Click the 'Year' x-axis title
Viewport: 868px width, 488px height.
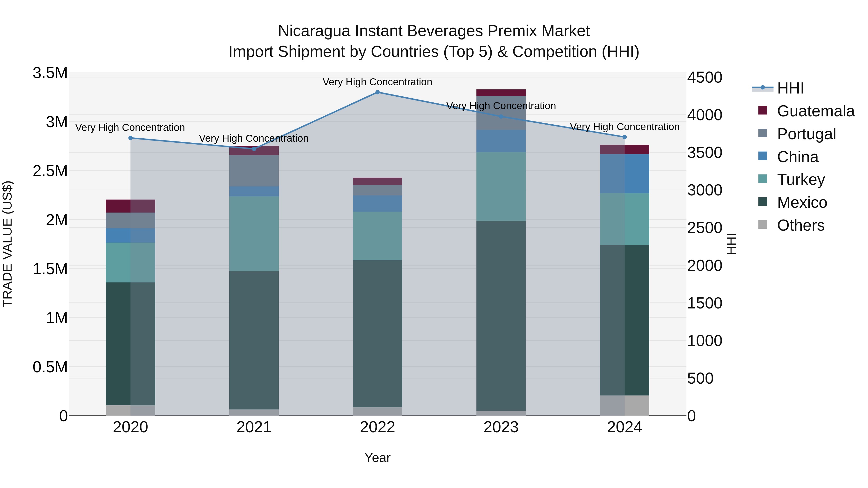377,458
